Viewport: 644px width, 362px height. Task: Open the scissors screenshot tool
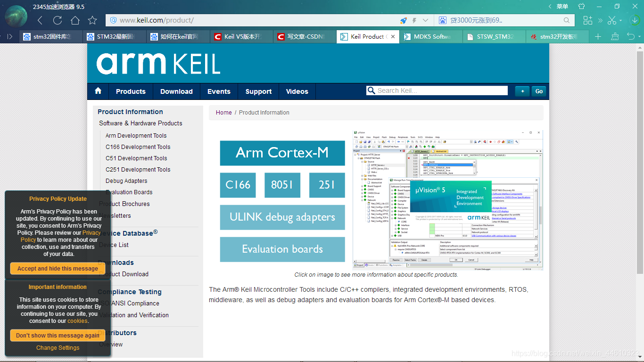point(612,20)
